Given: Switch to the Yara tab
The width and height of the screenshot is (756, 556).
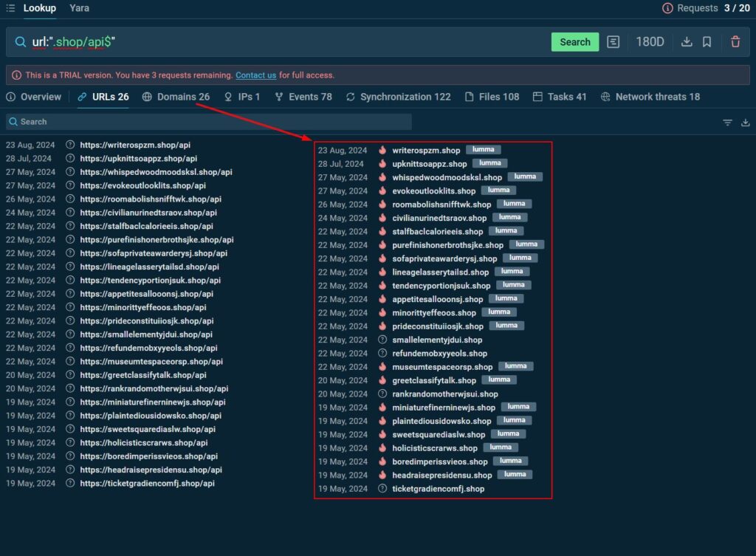Looking at the screenshot, I should point(79,8).
